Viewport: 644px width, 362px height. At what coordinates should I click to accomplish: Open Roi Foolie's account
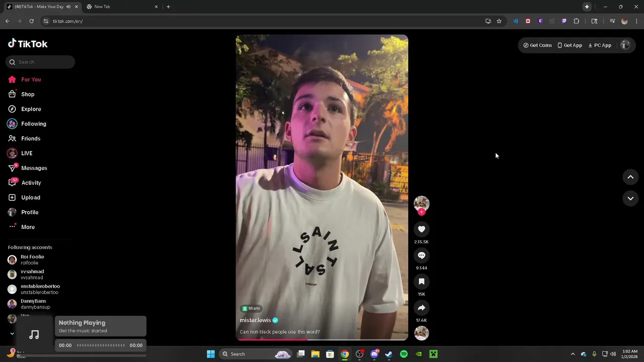26,259
